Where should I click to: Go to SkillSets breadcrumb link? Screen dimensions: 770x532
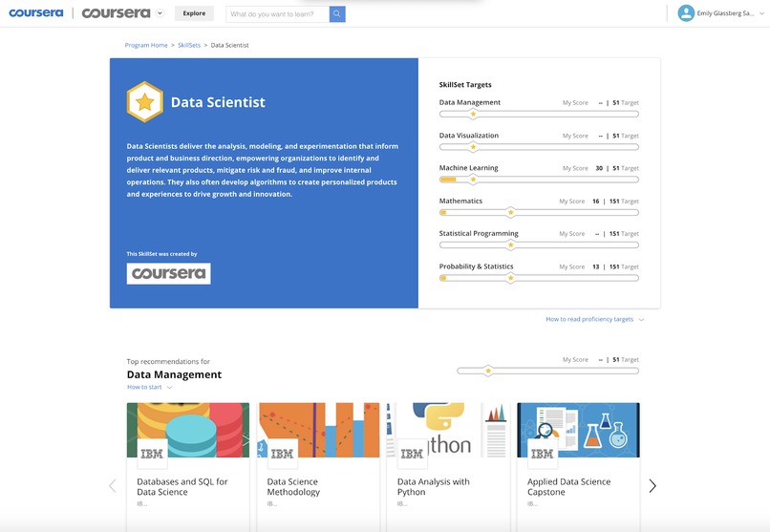189,45
